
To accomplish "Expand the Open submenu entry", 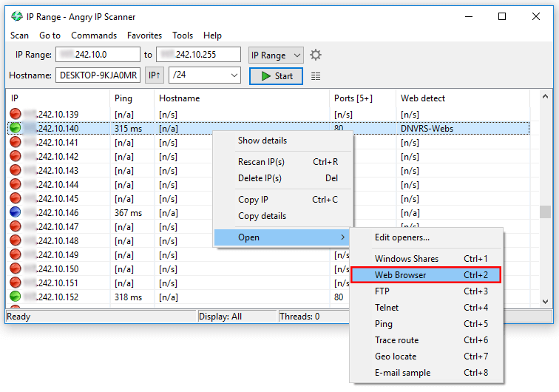I will click(x=281, y=237).
